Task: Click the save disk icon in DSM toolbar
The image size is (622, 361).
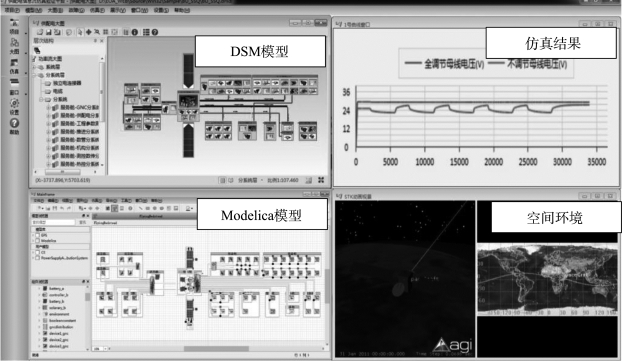Action: point(48,32)
